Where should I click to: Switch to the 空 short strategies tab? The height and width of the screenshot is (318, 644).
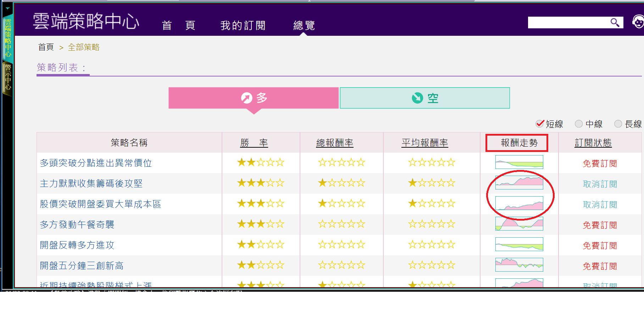click(424, 98)
